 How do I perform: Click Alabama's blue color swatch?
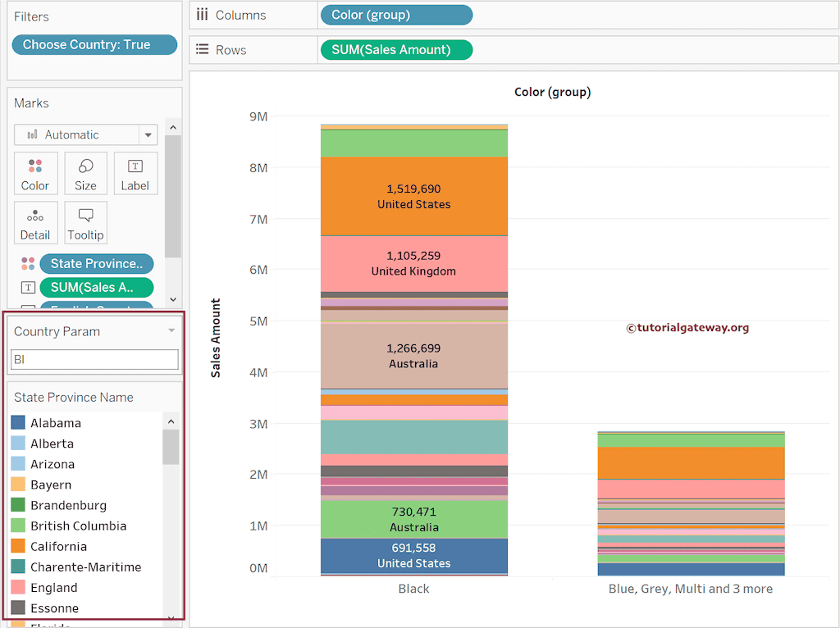(x=16, y=422)
